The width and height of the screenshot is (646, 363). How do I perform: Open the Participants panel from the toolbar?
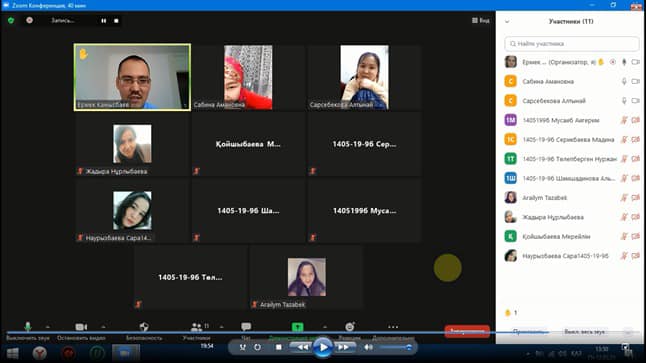point(197,327)
